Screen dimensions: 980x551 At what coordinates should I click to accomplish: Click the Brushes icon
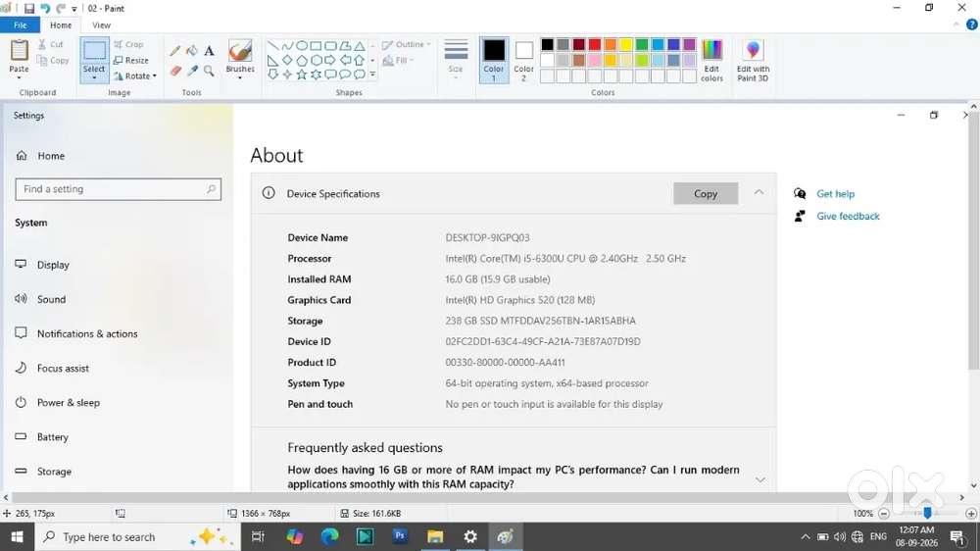(240, 51)
